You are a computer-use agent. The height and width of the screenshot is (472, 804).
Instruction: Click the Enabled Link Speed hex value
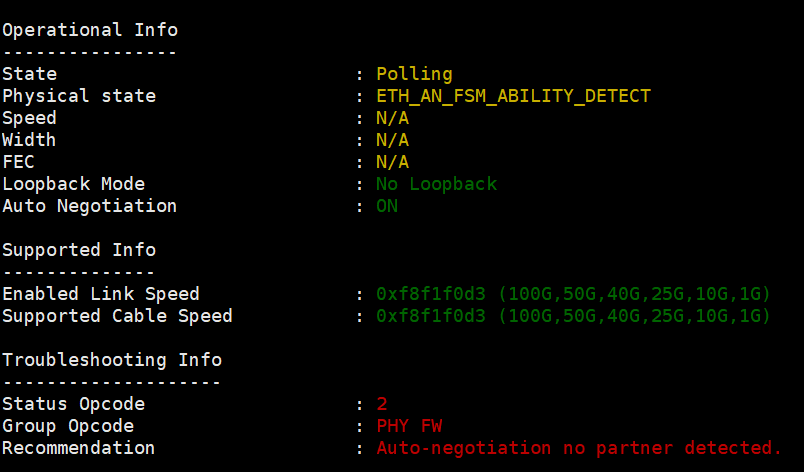[431, 294]
